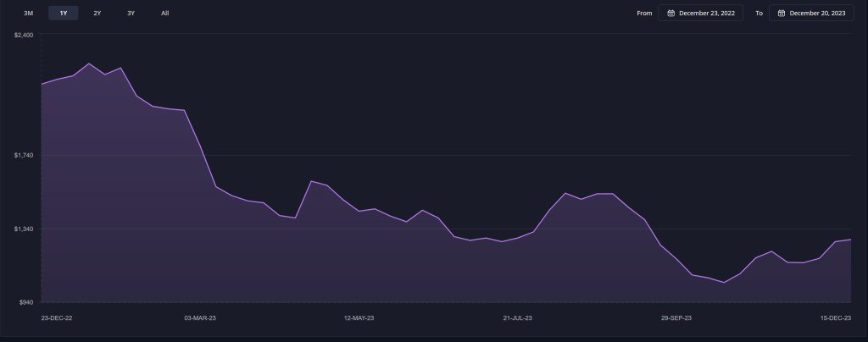Click the 23-DEC-22 x-axis label
Viewport: 868px width, 342px height.
(57, 318)
